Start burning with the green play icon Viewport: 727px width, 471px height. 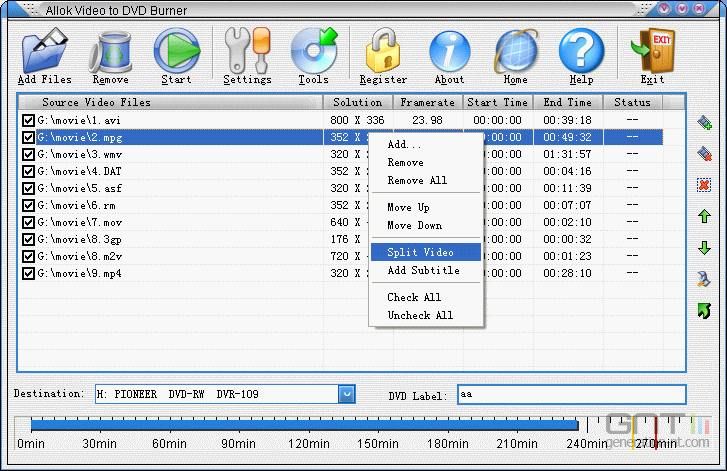tap(177, 50)
